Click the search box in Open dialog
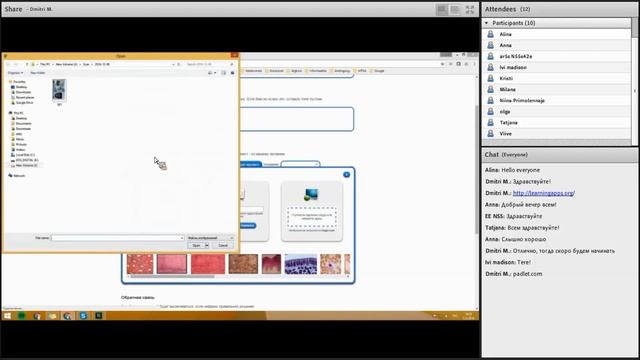 (209, 64)
